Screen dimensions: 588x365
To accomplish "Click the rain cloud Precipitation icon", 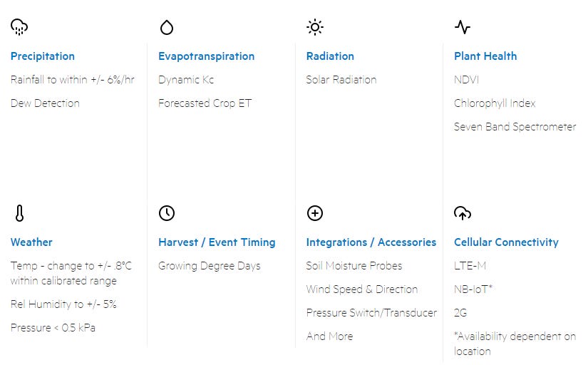I will 19,27.
